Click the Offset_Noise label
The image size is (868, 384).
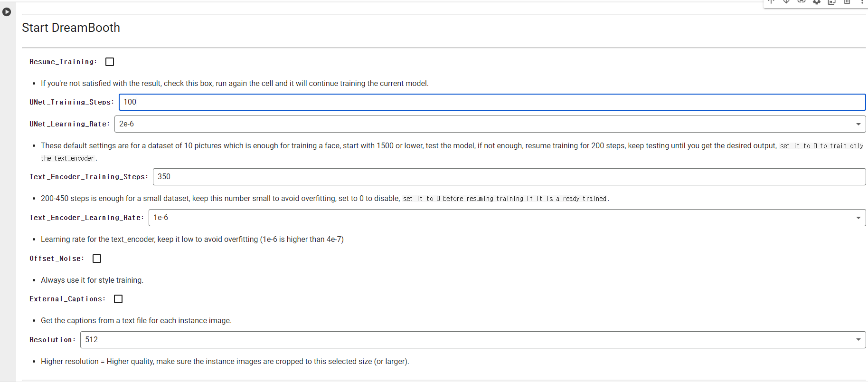57,259
